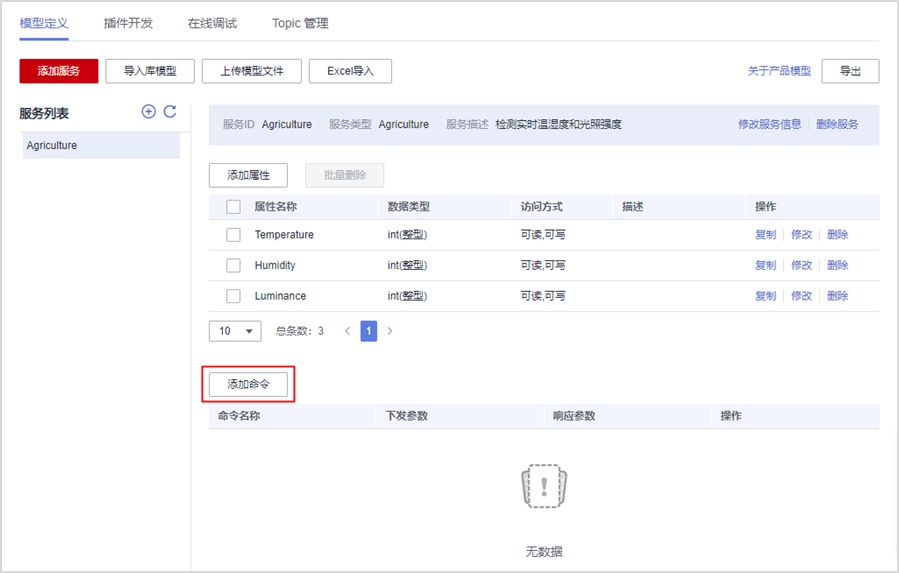Click the add service plus icon
The height and width of the screenshot is (573, 899).
(x=149, y=112)
